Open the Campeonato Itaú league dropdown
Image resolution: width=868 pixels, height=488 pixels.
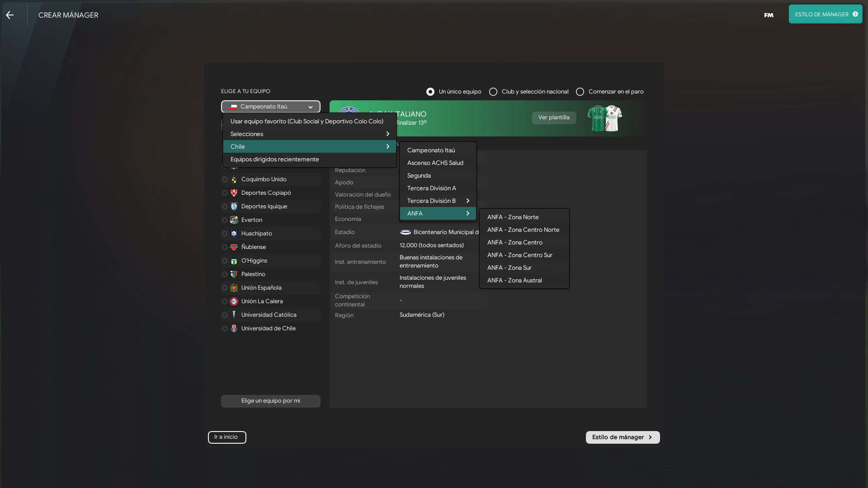[x=271, y=107]
